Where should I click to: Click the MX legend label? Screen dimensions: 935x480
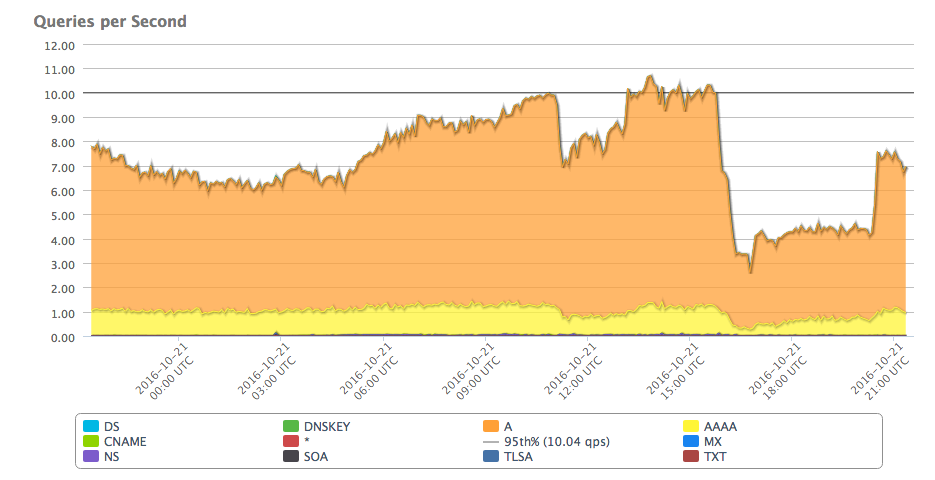(713, 442)
